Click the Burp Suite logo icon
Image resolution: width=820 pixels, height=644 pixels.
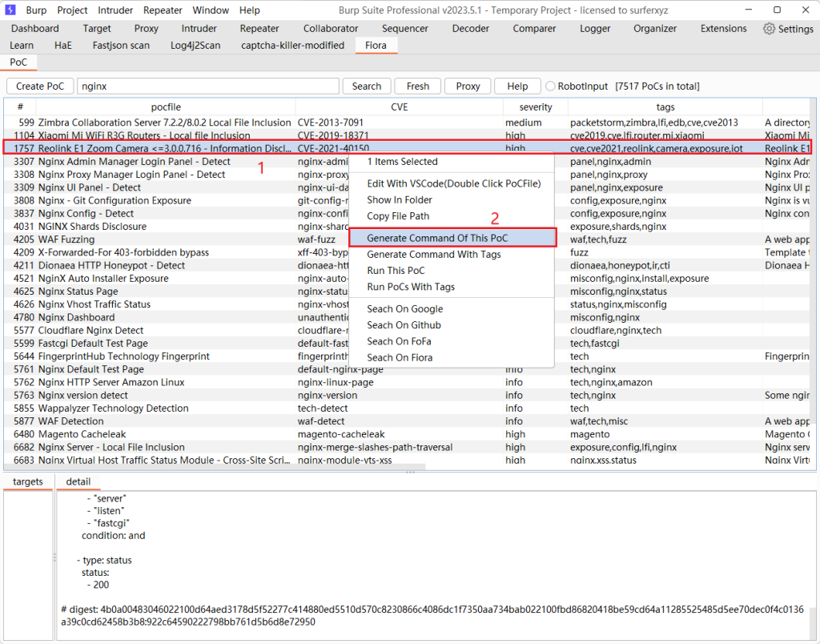pyautogui.click(x=10, y=10)
